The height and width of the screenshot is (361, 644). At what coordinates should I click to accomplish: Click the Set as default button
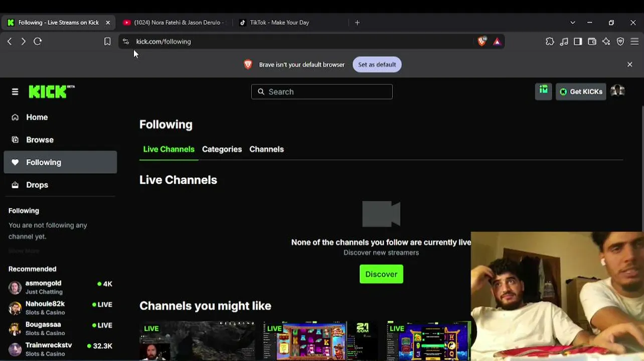click(x=377, y=64)
